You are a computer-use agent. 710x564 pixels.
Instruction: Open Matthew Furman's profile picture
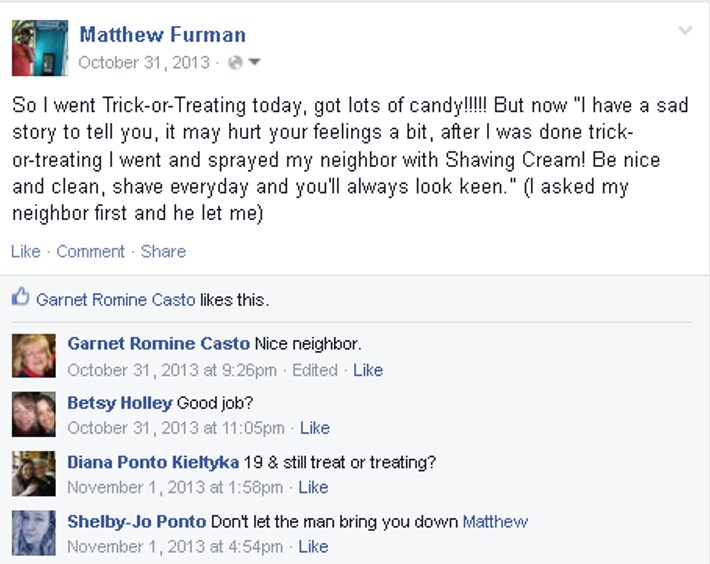40,48
